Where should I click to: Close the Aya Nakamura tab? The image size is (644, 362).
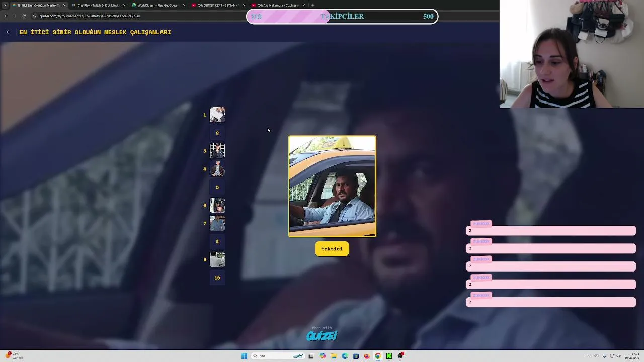pos(304,5)
